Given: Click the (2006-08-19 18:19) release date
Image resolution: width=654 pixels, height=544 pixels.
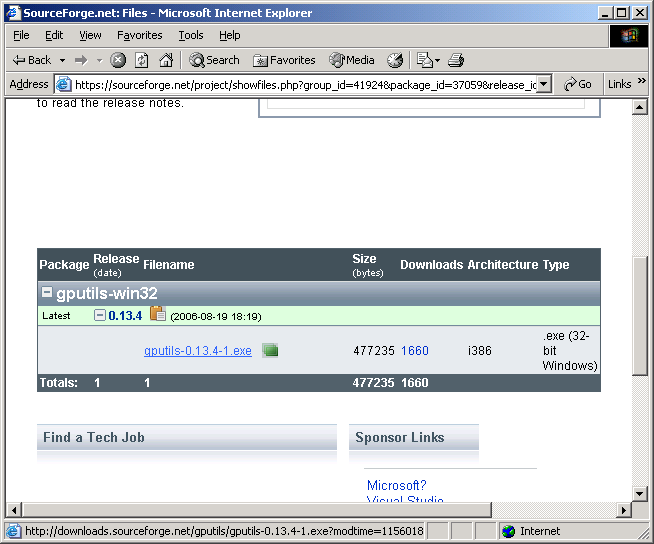Looking at the screenshot, I should (216, 317).
